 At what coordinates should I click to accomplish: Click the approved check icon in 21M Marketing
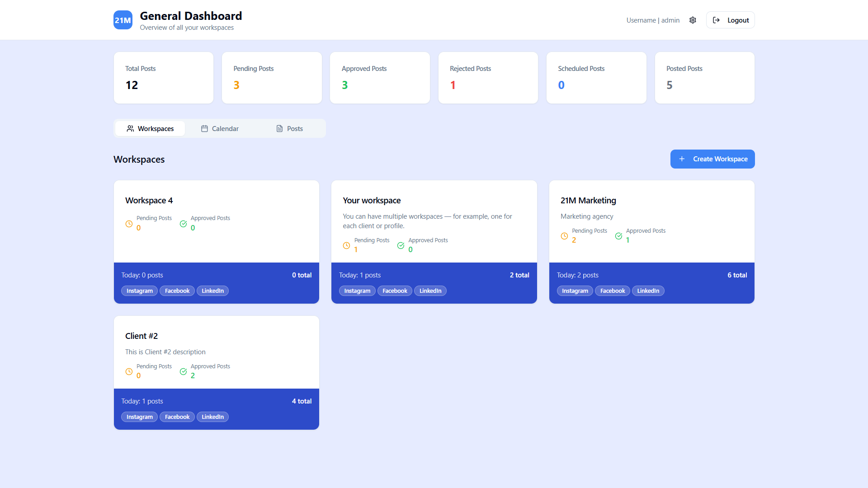coord(618,236)
